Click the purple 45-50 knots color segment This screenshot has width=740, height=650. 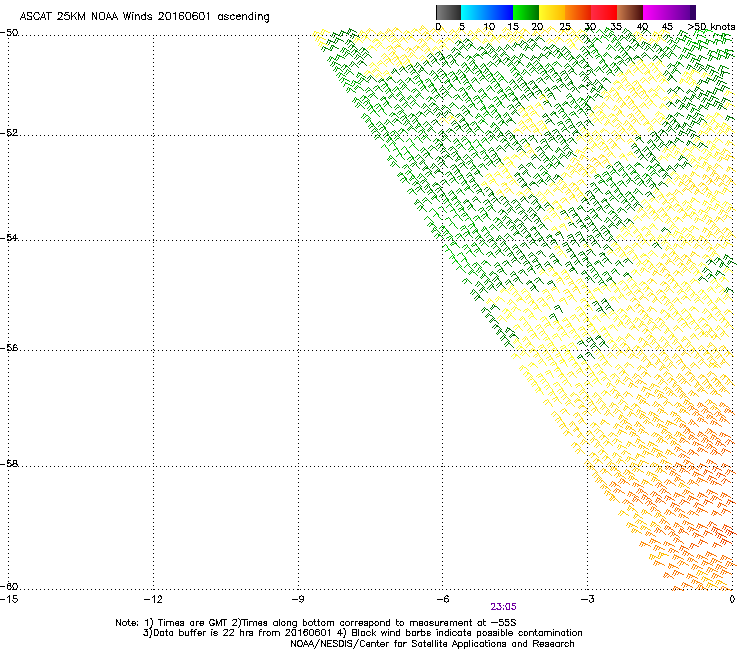click(x=682, y=12)
